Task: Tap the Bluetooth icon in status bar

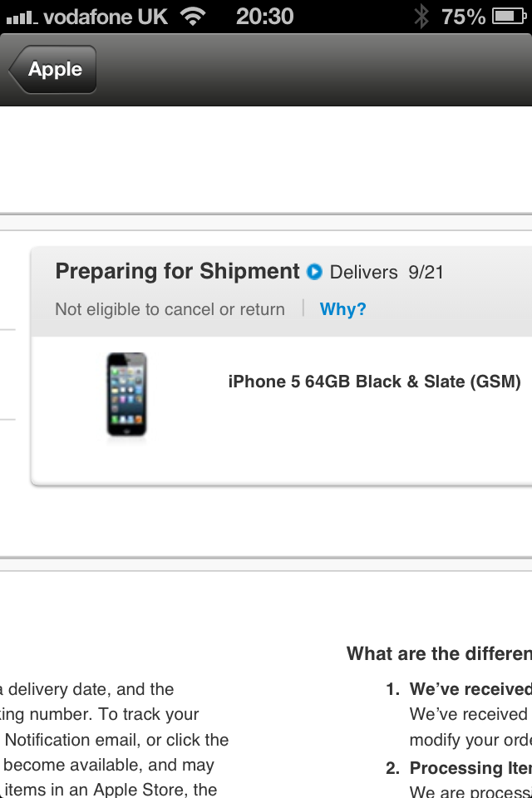Action: [x=421, y=16]
